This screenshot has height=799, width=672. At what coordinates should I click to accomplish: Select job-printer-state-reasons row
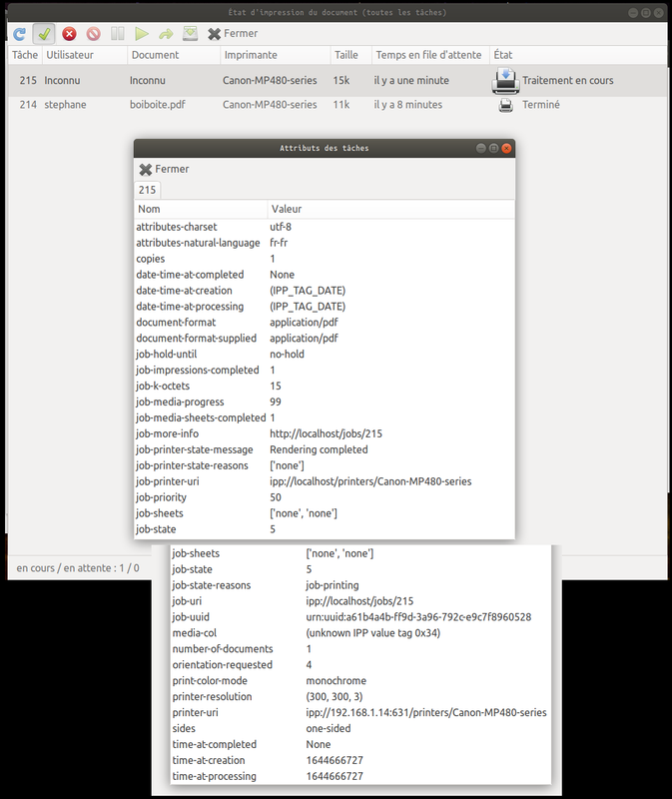pos(325,465)
